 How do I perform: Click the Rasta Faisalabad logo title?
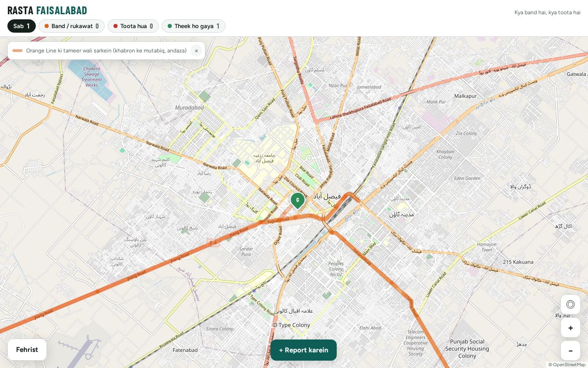(x=47, y=11)
